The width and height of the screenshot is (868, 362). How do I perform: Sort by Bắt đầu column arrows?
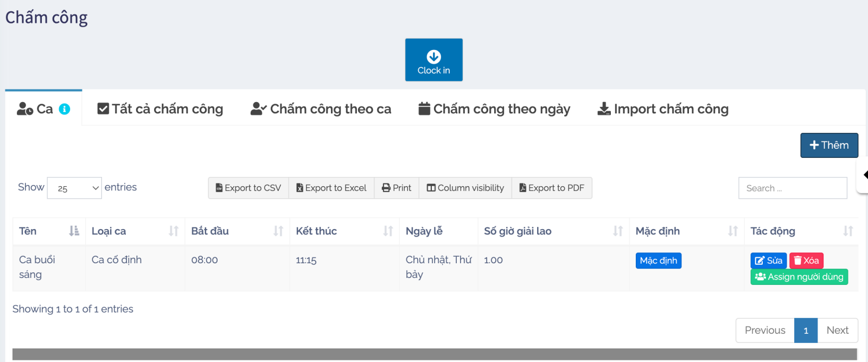click(278, 231)
